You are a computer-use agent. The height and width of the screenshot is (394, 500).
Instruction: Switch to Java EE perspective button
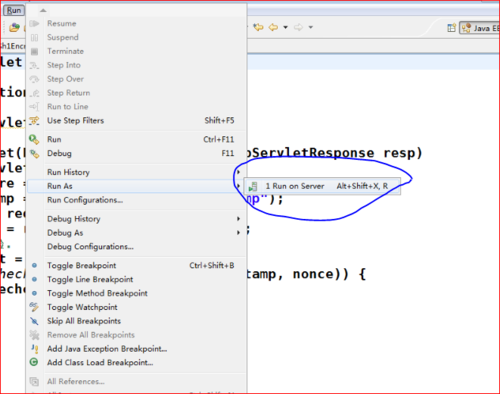point(480,28)
